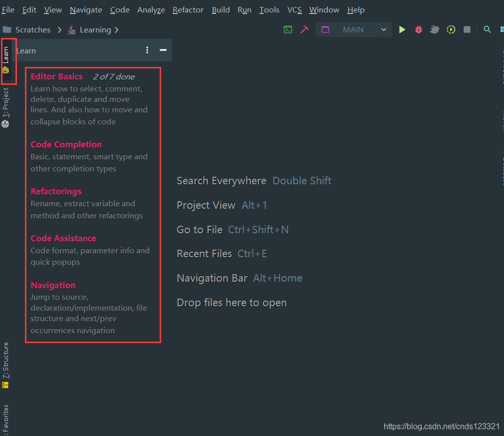
Task: Run the MAIN configuration with green play icon
Action: coord(402,29)
